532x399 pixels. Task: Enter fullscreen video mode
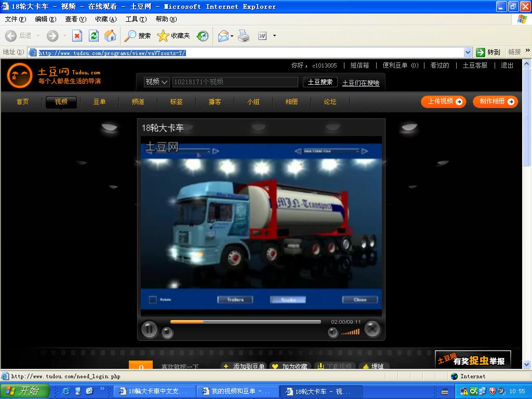[x=372, y=329]
